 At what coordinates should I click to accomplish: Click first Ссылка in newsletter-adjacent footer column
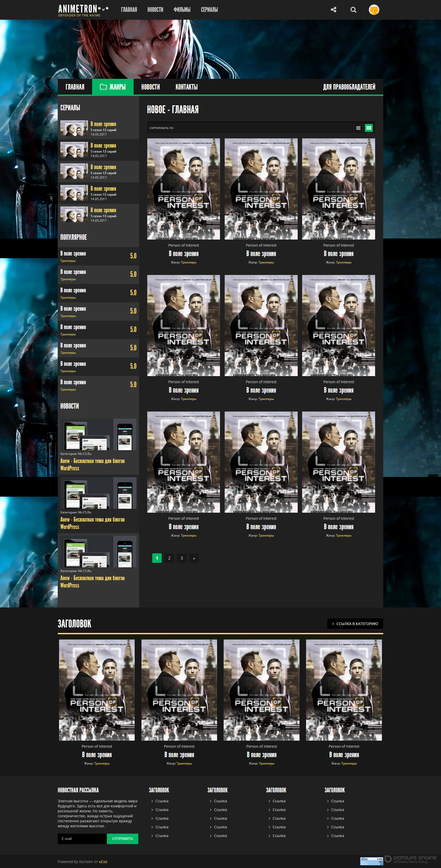coord(162,801)
